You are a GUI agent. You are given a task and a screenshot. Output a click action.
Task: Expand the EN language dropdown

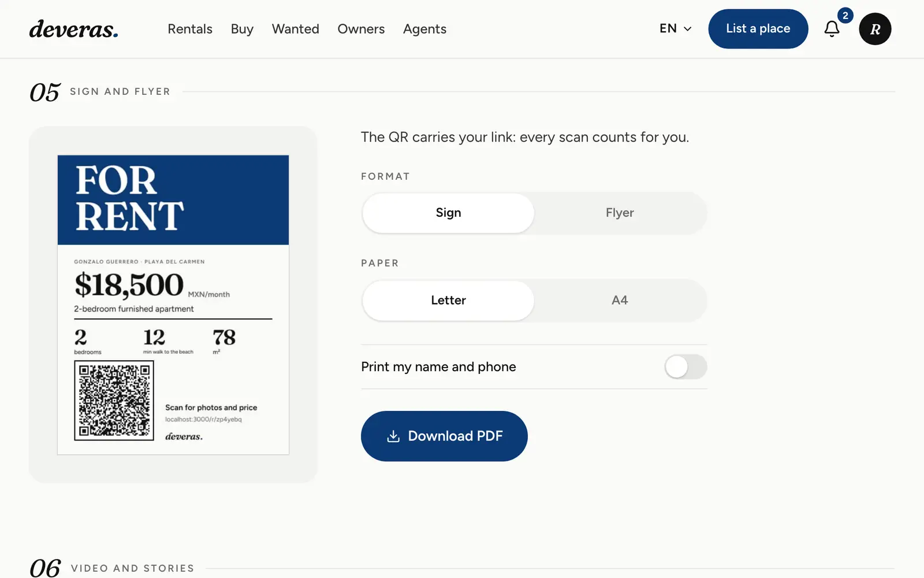[675, 28]
